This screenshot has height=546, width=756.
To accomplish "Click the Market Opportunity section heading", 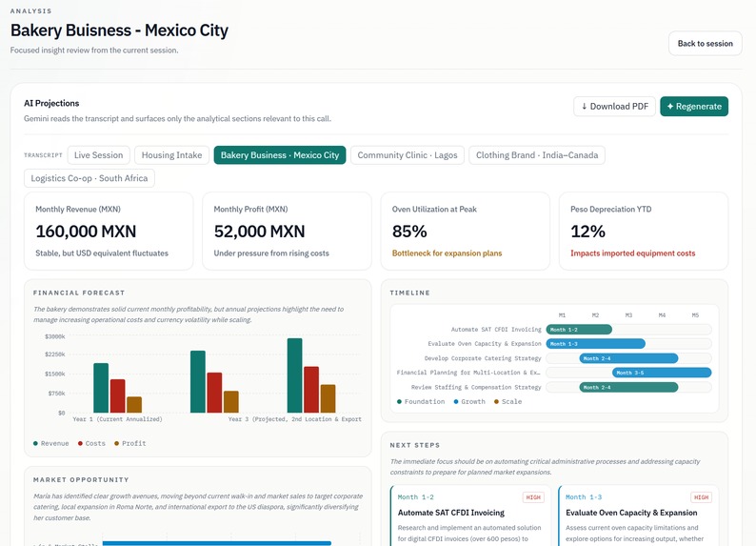I will [x=81, y=480].
